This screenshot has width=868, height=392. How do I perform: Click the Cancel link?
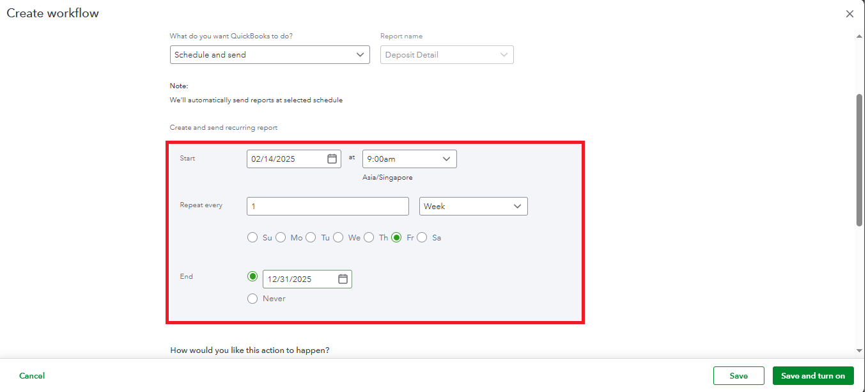(x=32, y=376)
